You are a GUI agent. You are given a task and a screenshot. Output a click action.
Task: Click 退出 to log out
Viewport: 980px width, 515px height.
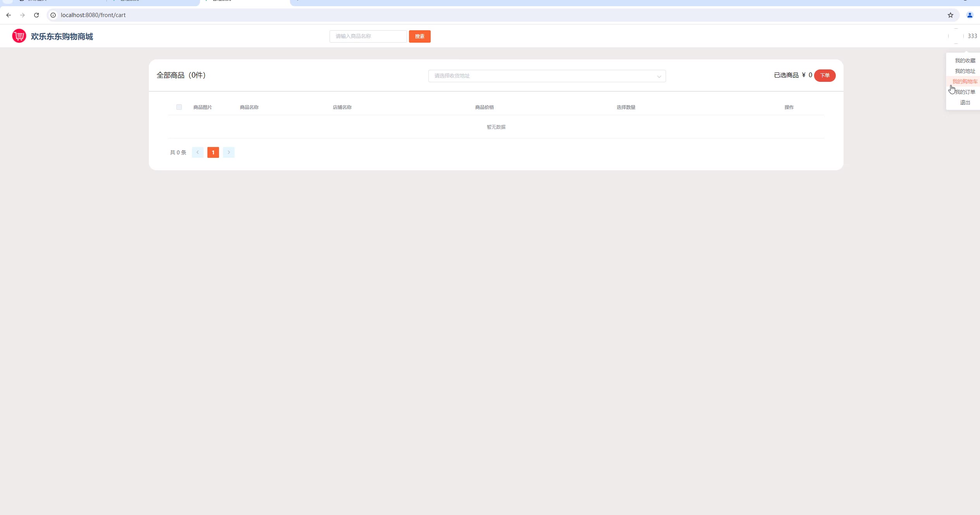tap(964, 102)
